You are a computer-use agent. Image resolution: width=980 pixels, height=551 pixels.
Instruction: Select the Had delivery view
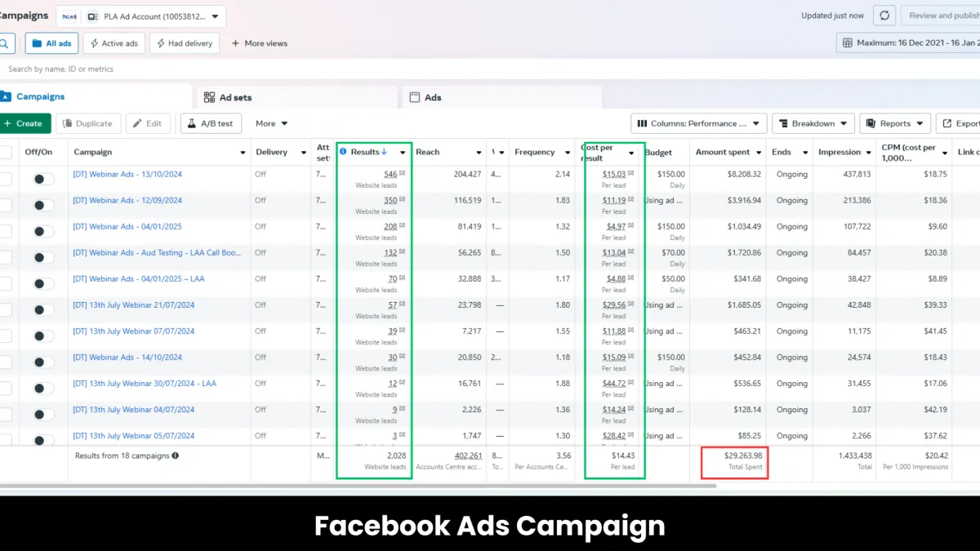(185, 43)
